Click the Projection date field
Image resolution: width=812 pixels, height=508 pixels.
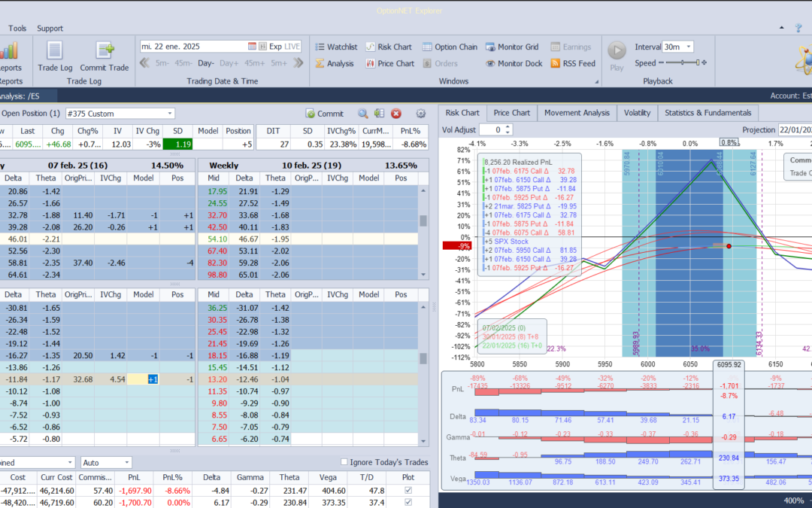[x=795, y=130]
